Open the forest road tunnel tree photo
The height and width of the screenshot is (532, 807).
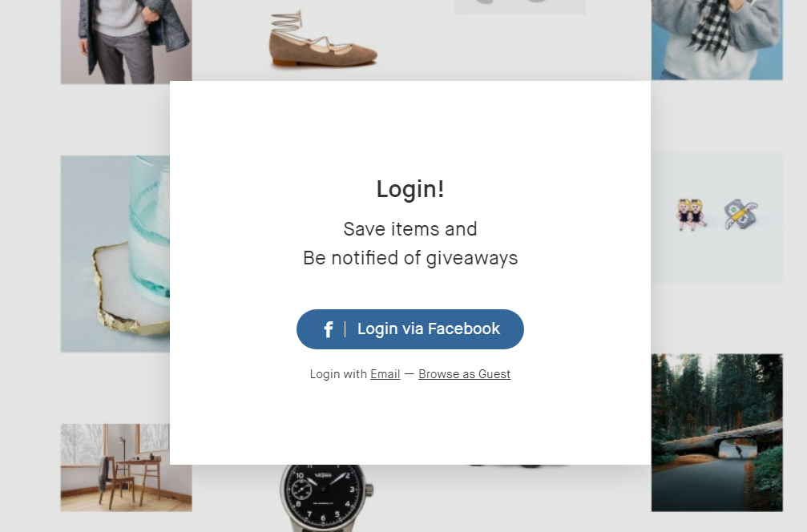click(717, 433)
